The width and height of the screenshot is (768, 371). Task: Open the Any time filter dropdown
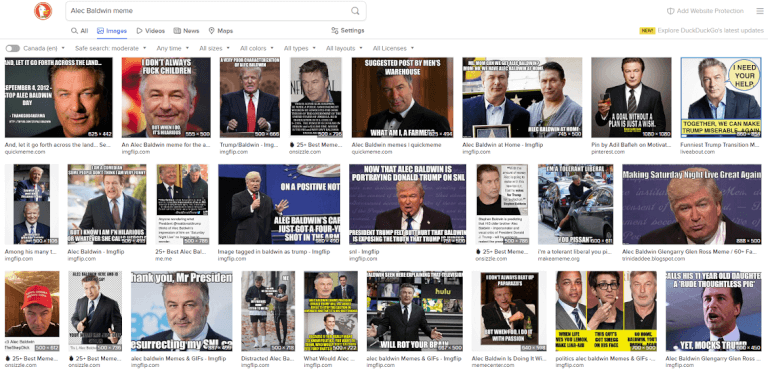tap(172, 48)
